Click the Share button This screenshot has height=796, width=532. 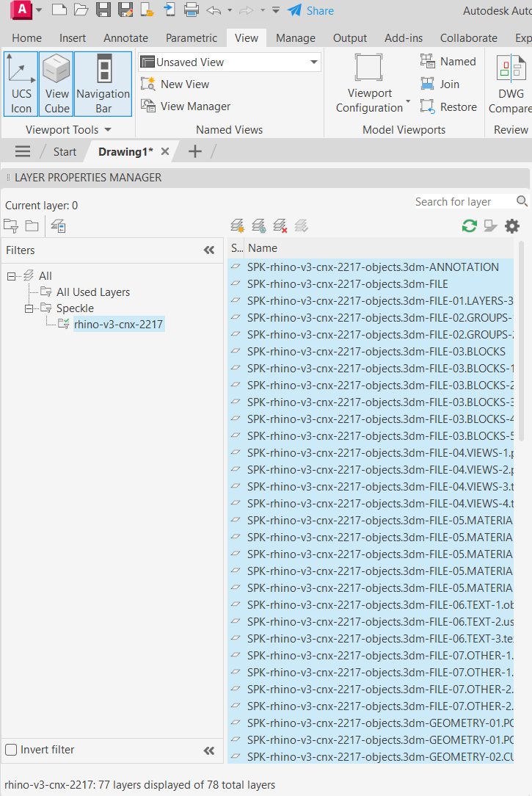coord(310,11)
